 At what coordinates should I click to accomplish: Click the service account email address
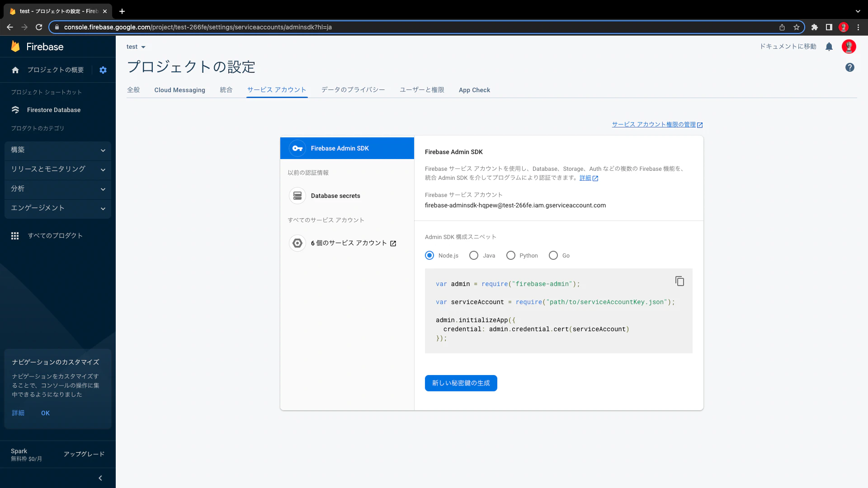point(515,206)
